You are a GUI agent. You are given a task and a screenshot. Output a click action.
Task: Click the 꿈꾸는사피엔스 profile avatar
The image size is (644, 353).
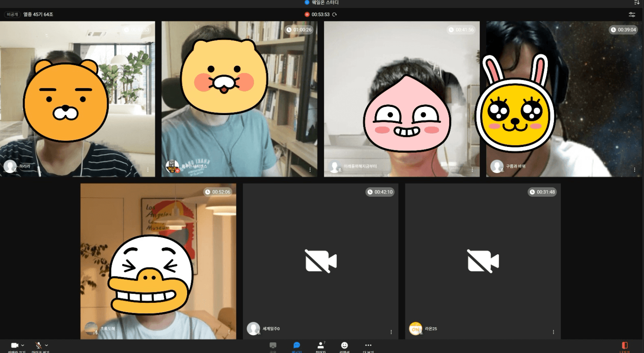click(x=172, y=166)
